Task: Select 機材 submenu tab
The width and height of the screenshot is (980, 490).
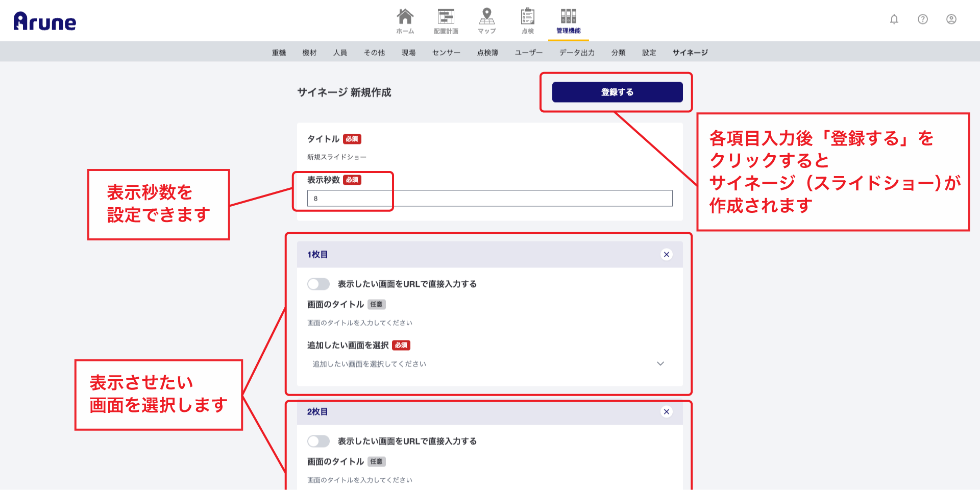Action: [310, 53]
